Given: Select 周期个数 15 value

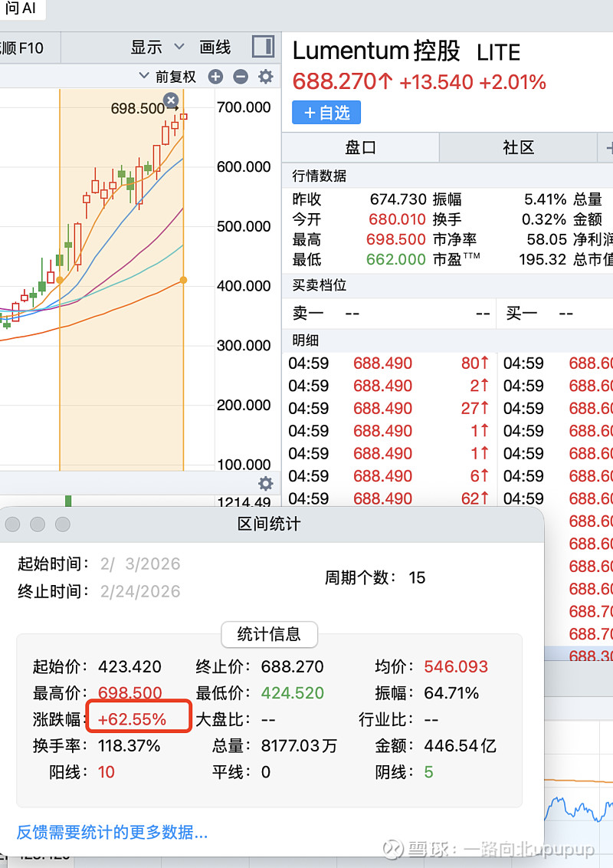Looking at the screenshot, I should 417,578.
